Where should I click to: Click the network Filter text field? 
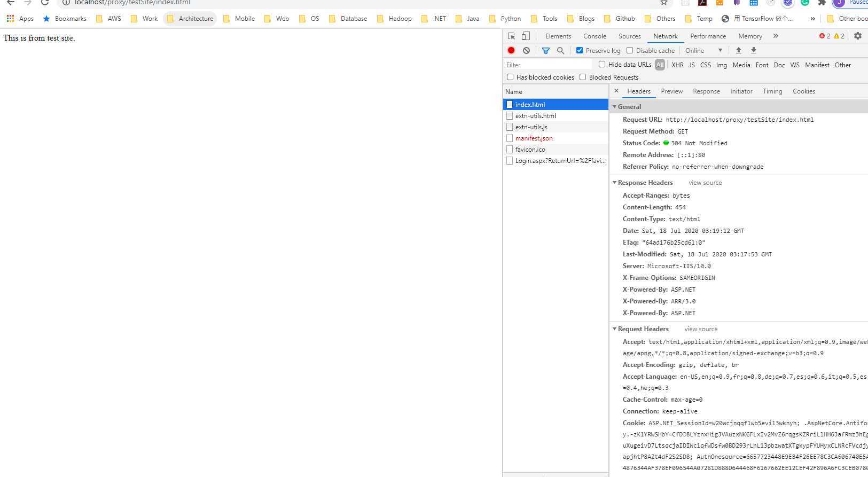pyautogui.click(x=548, y=65)
